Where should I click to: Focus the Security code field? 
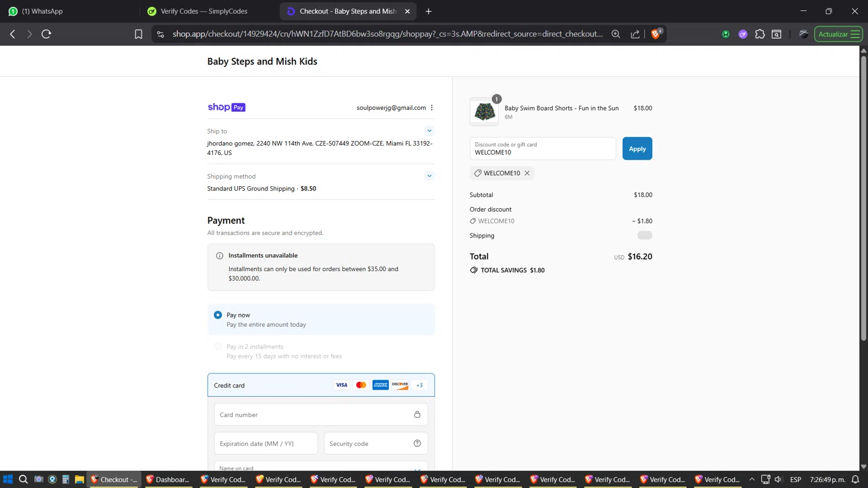click(376, 443)
